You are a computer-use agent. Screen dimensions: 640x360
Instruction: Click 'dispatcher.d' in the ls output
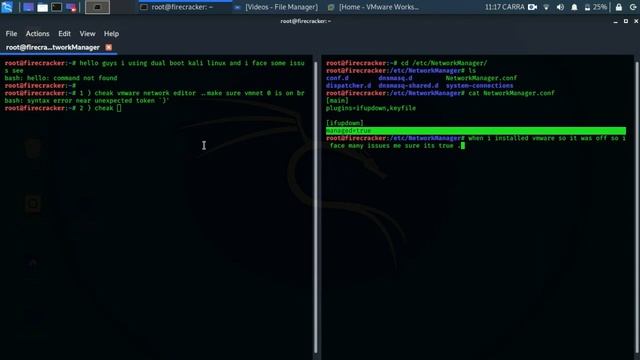(349, 86)
